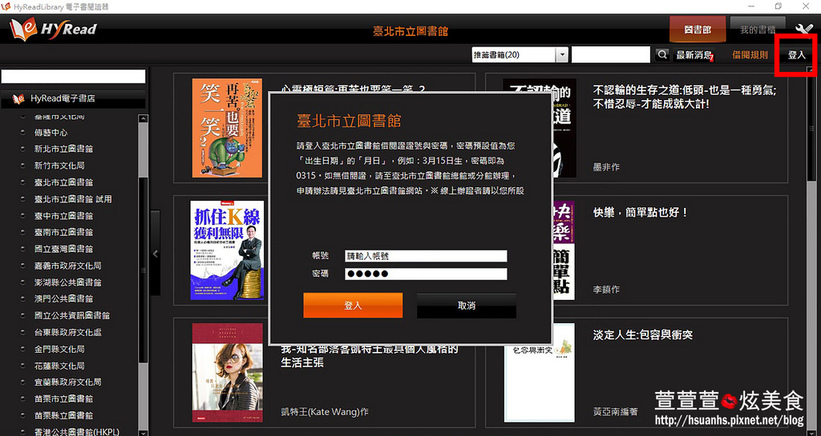Viewport: 821px width, 436px height.
Task: Open the 借閱規則 link
Action: [x=750, y=55]
